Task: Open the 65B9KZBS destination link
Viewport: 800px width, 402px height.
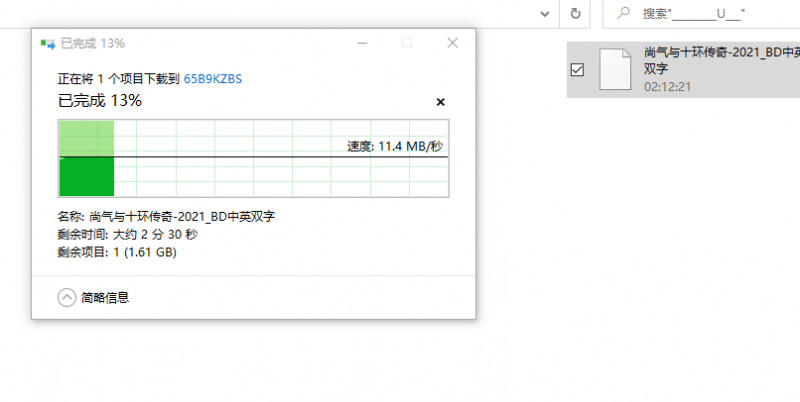Action: (x=213, y=79)
